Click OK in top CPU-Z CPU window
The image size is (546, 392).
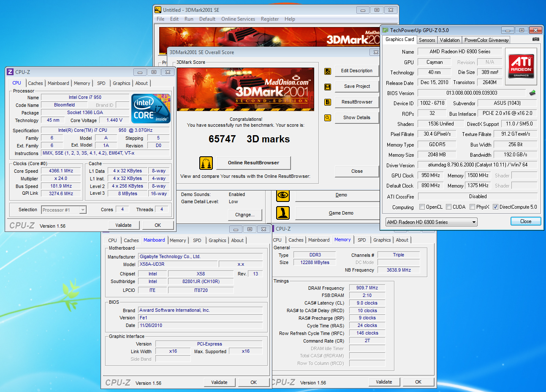coord(158,226)
